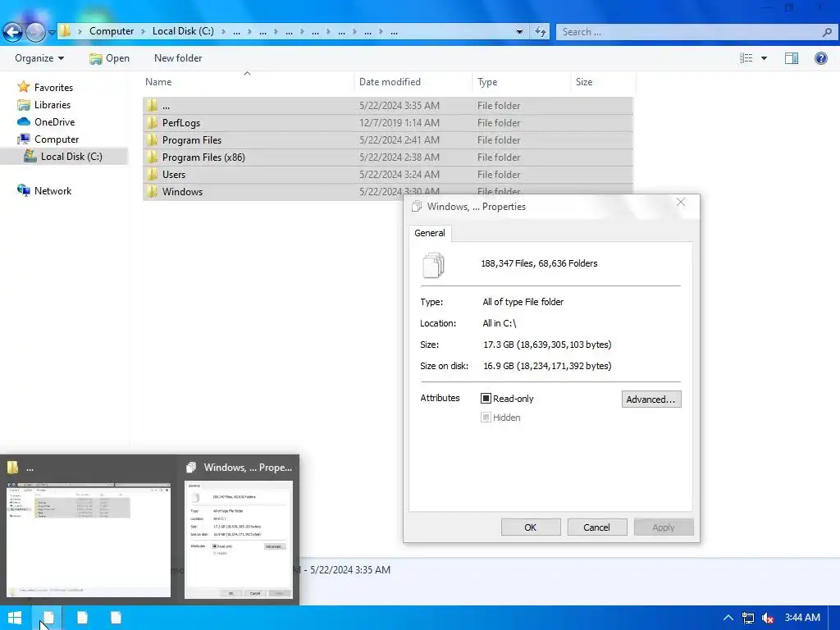Open Network in the navigation pane
Screen dimensions: 840x630
tap(52, 190)
